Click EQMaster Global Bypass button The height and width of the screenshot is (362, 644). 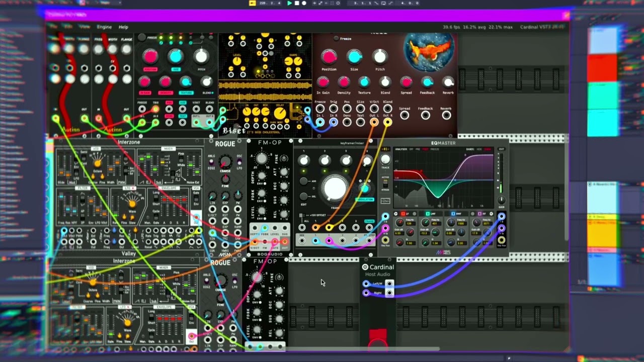pos(385,201)
